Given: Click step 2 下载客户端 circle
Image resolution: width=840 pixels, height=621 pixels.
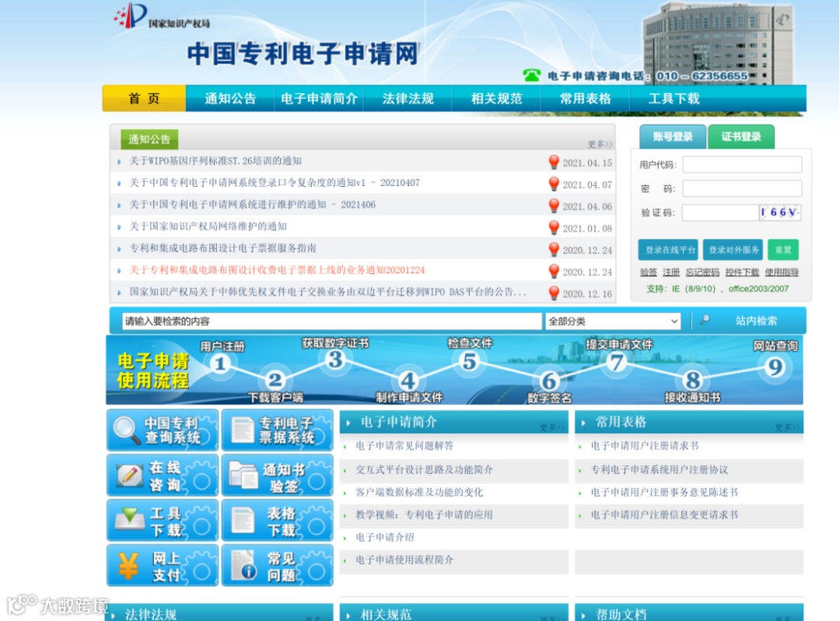Looking at the screenshot, I should point(275,380).
